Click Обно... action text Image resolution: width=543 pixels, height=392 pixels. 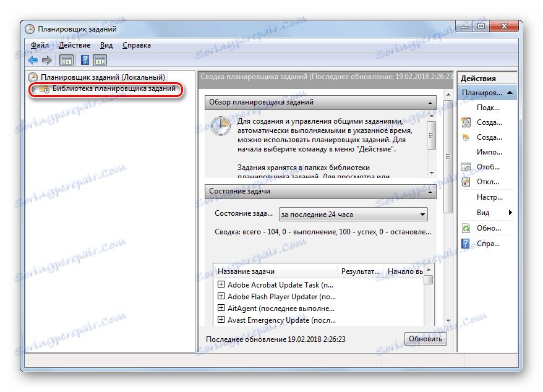(489, 228)
